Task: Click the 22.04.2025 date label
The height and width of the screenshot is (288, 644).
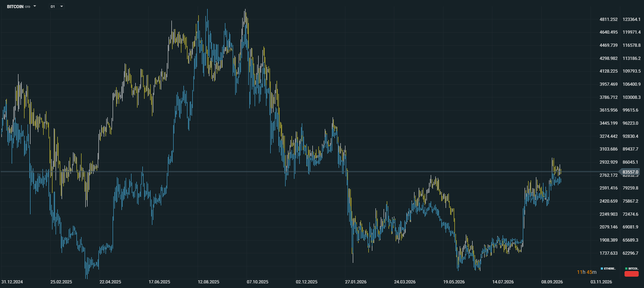Action: (110, 282)
